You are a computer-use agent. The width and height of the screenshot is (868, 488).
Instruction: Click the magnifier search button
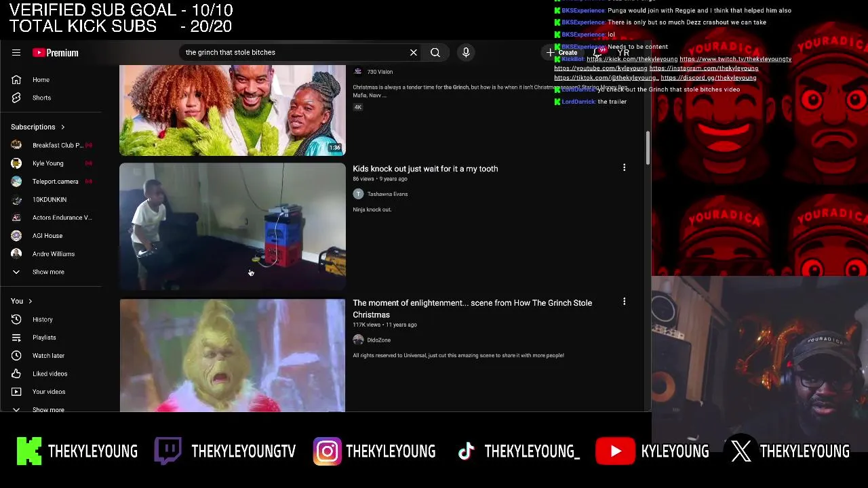[x=435, y=52]
